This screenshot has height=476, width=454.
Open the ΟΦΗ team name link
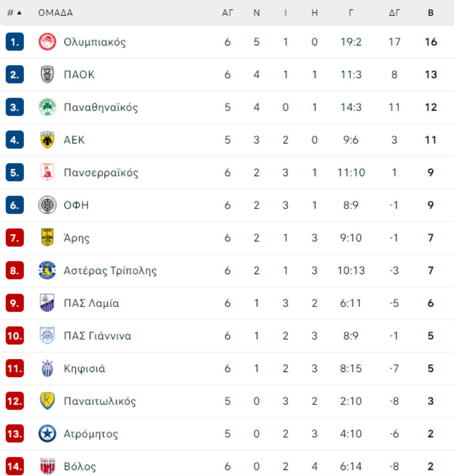(76, 205)
